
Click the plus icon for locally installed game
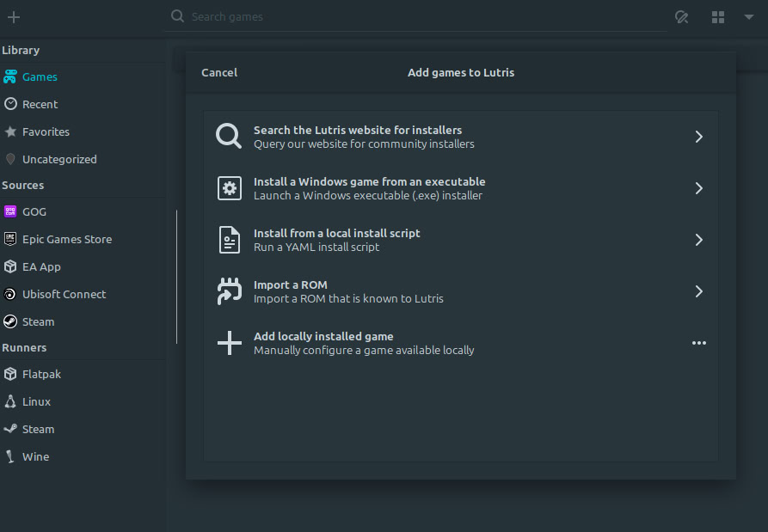tap(230, 343)
